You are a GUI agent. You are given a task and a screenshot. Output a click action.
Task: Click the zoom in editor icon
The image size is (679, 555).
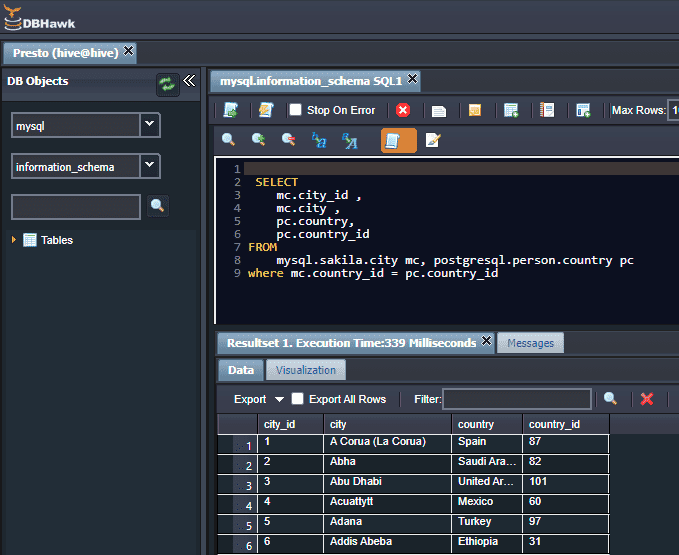point(259,140)
